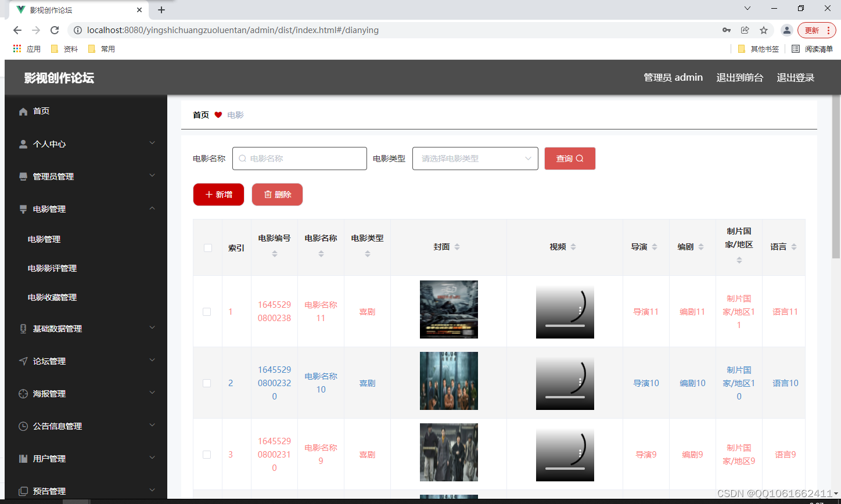Viewport: 841px width, 504px height.
Task: Click 退出登录 in the top bar
Action: pos(795,77)
